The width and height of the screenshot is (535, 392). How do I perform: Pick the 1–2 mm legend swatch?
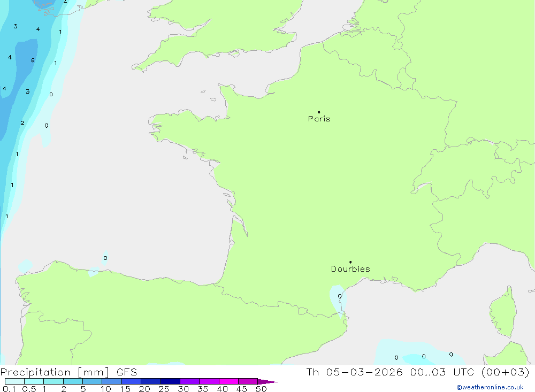[53, 381]
